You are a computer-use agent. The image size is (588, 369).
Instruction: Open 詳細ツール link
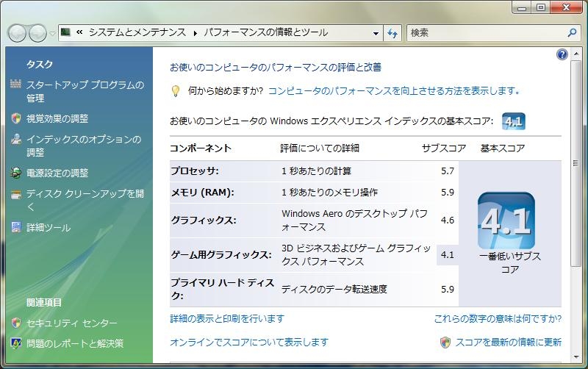(x=49, y=228)
